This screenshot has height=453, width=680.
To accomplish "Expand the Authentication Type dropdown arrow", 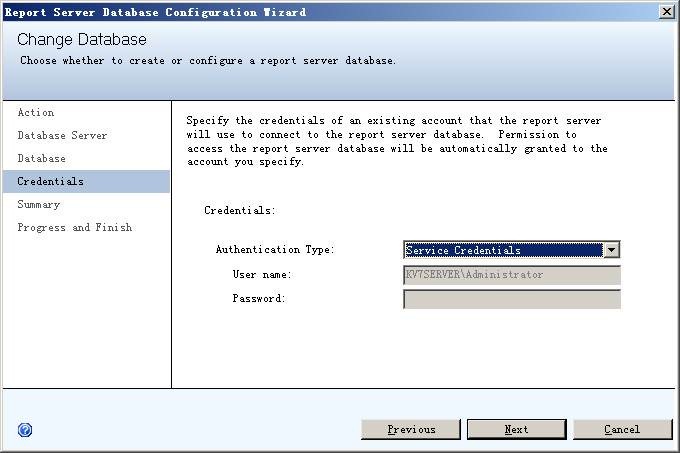I will pyautogui.click(x=612, y=250).
